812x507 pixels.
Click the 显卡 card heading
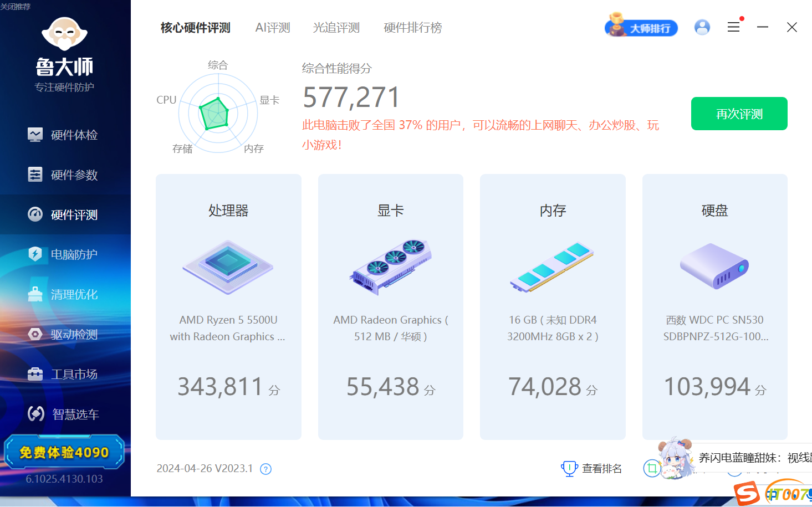391,211
